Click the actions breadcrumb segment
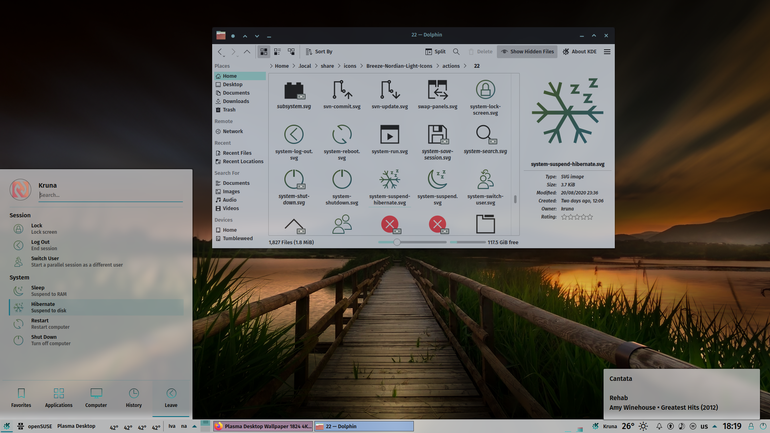The width and height of the screenshot is (770, 433). 451,66
